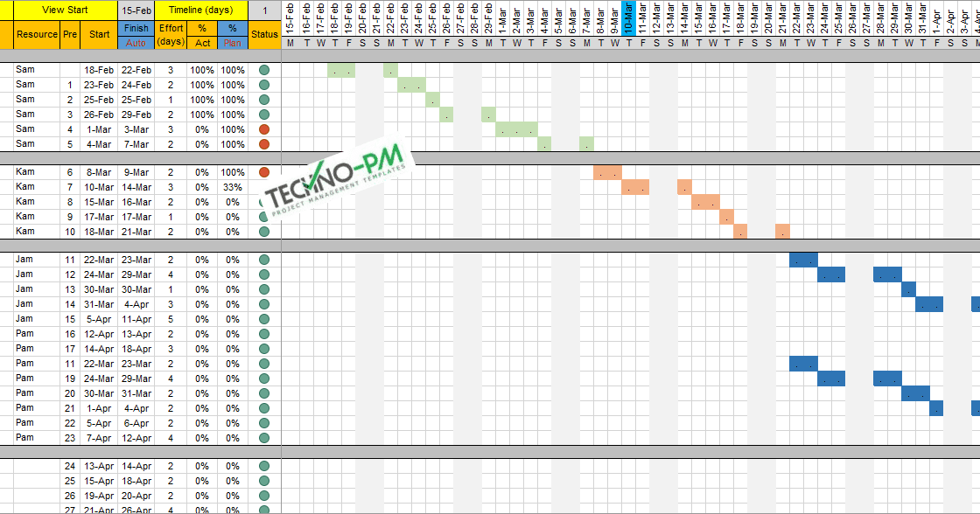
Task: Select the green status circle on Sam's 18-Feb row
Action: tap(264, 70)
